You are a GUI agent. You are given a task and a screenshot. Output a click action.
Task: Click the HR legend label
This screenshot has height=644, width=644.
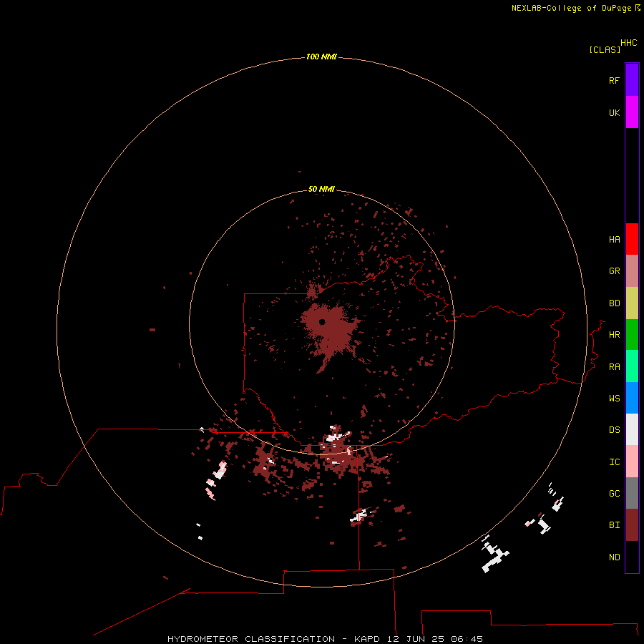tap(614, 335)
